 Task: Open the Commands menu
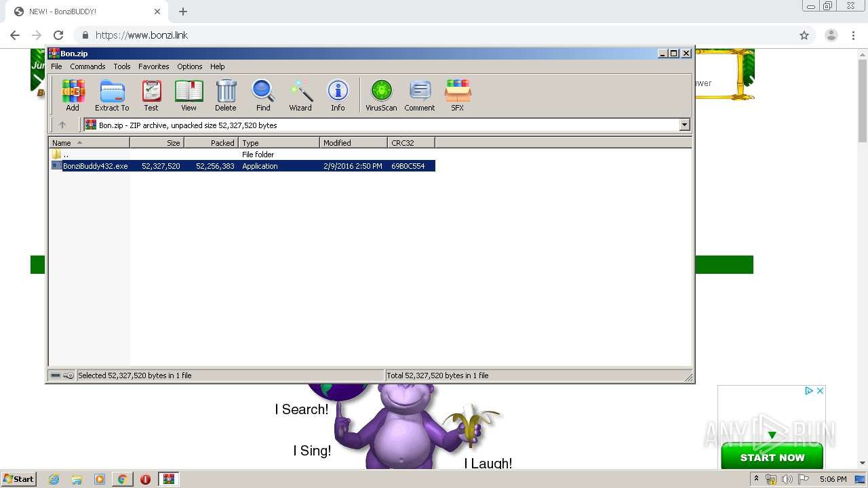tap(87, 66)
